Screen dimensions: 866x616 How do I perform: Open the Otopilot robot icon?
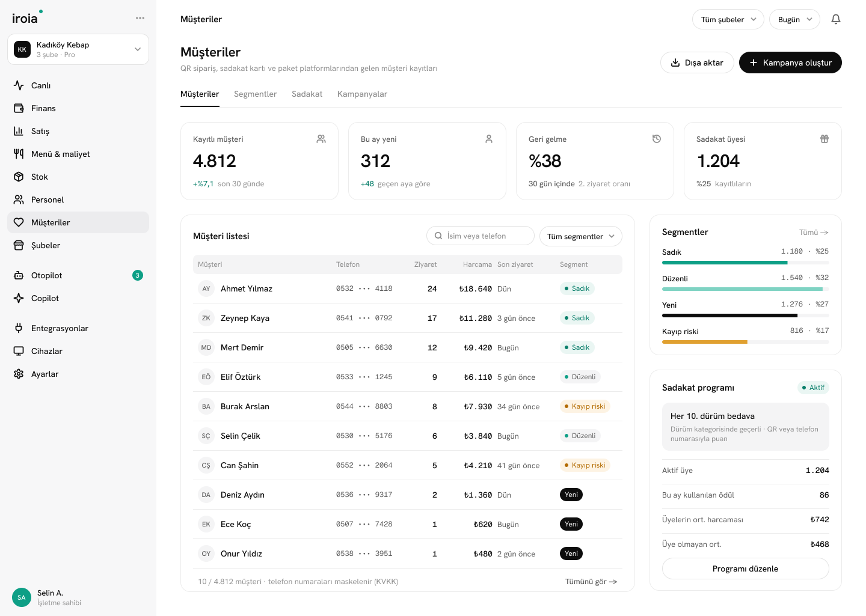pos(19,275)
